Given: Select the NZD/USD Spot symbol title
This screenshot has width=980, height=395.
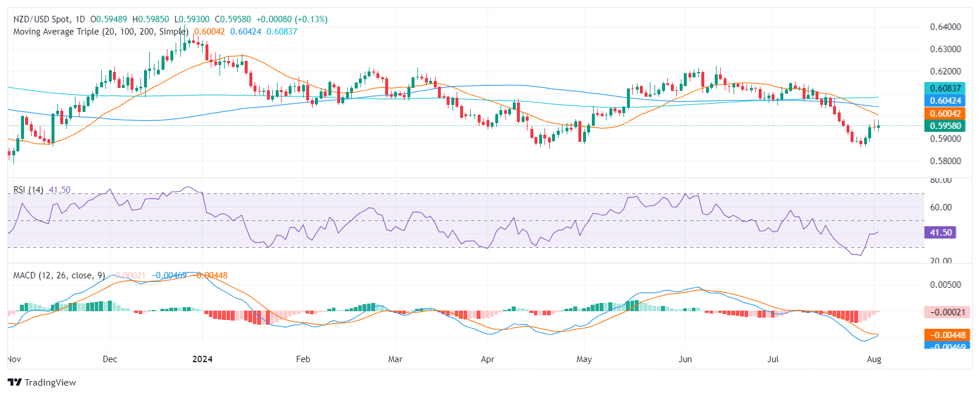Looking at the screenshot, I should point(49,19).
